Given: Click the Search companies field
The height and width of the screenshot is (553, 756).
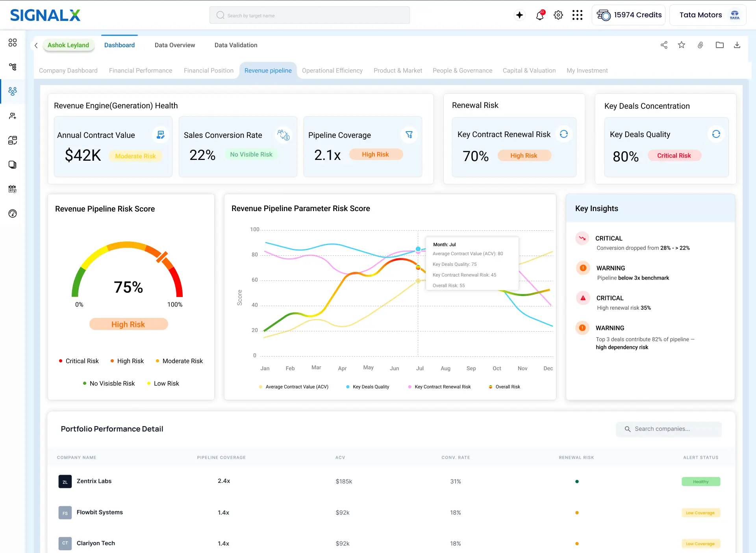Looking at the screenshot, I should [669, 429].
